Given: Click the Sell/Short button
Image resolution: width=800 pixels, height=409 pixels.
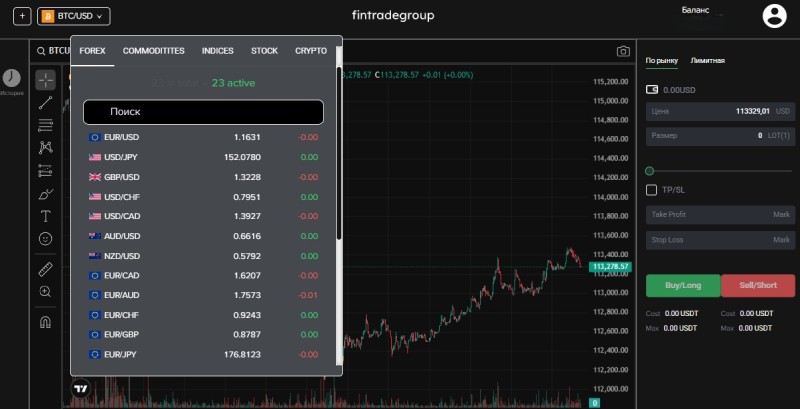Looking at the screenshot, I should click(x=758, y=286).
